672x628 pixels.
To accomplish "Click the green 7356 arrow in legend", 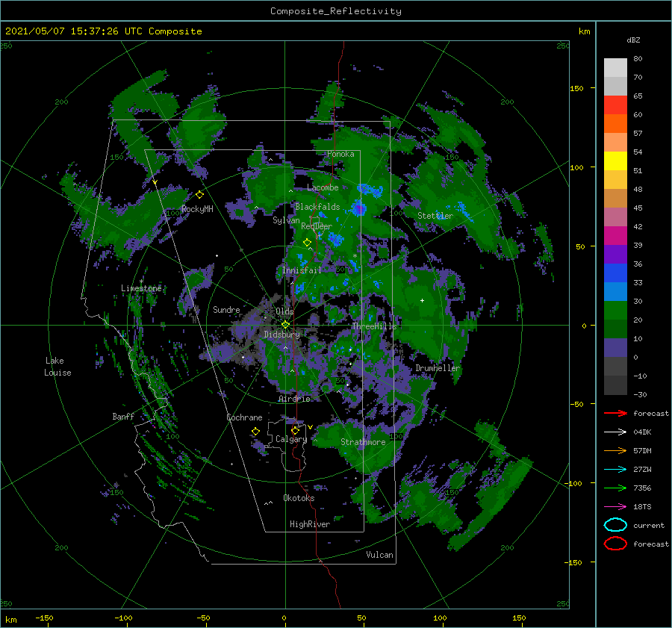I will tap(615, 488).
